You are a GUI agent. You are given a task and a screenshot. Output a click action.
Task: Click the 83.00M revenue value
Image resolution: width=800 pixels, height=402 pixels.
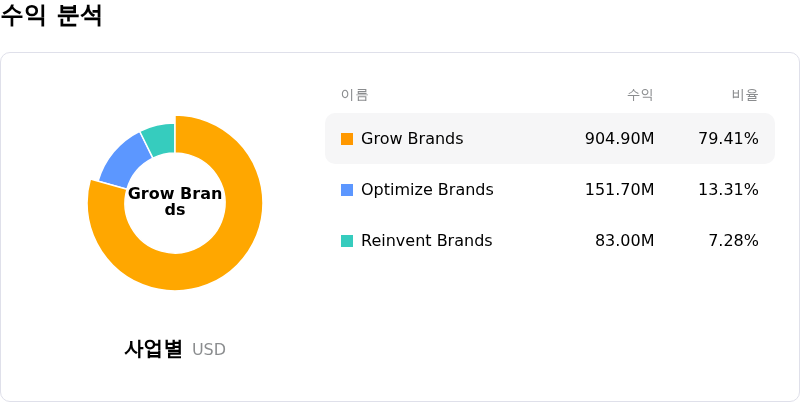[x=624, y=241]
